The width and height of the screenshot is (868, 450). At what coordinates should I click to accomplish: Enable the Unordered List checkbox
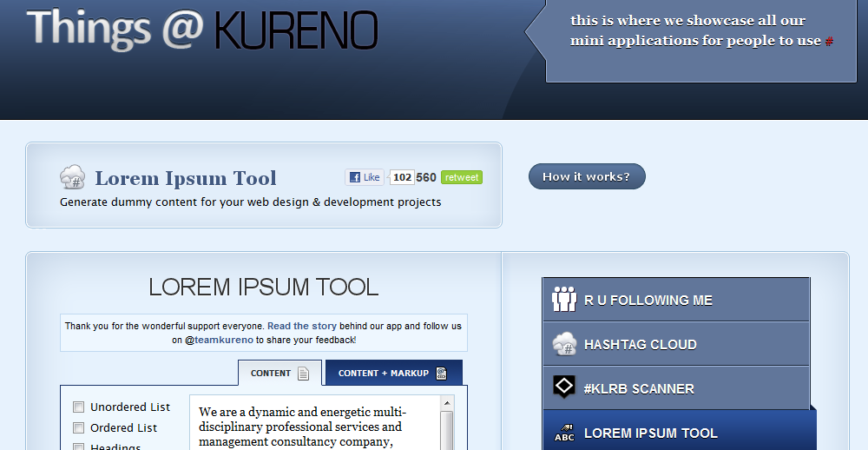[x=79, y=407]
